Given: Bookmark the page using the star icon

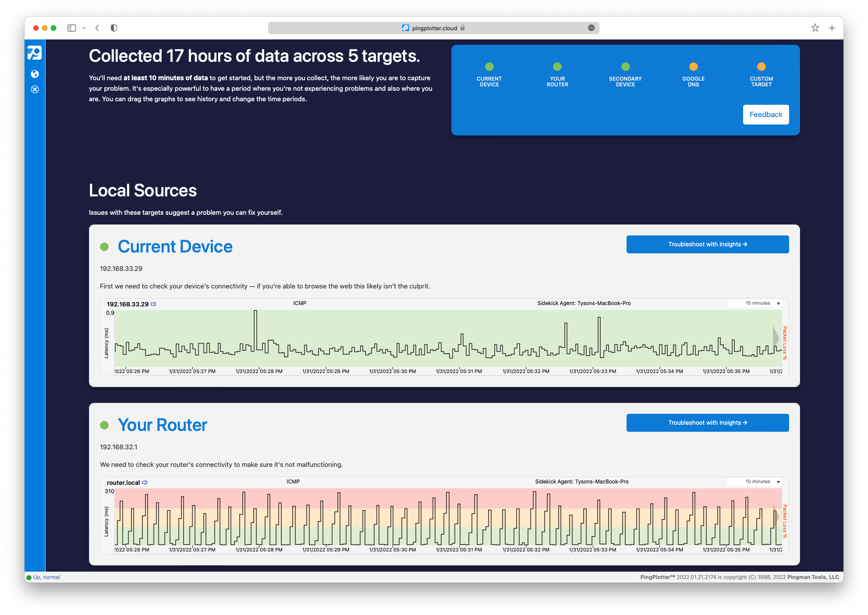Looking at the screenshot, I should [x=815, y=28].
